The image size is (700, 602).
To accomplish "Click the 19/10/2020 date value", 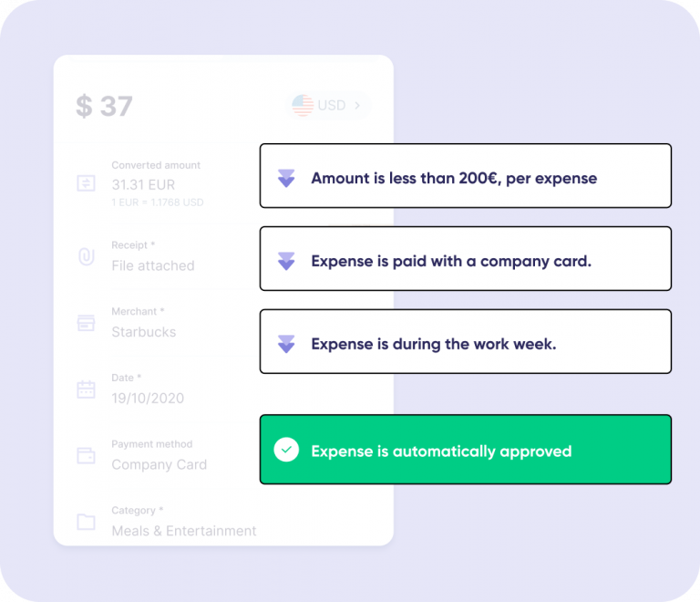I will 148,398.
